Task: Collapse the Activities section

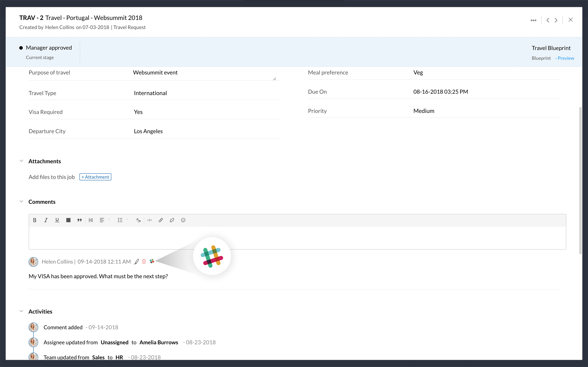Action: pos(21,311)
